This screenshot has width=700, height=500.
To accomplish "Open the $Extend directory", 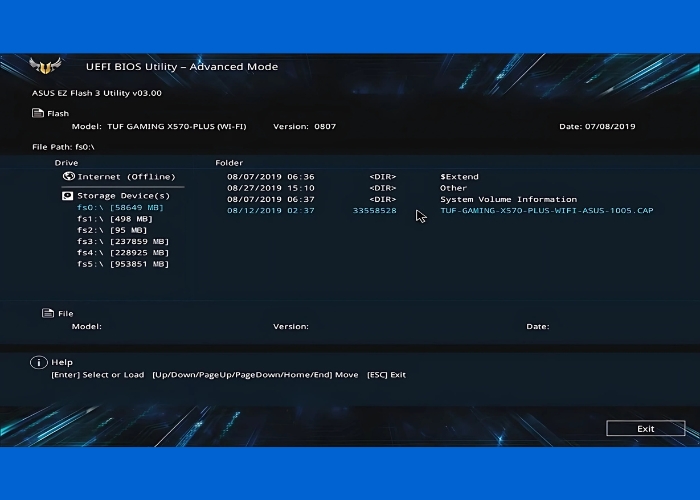I will (459, 176).
